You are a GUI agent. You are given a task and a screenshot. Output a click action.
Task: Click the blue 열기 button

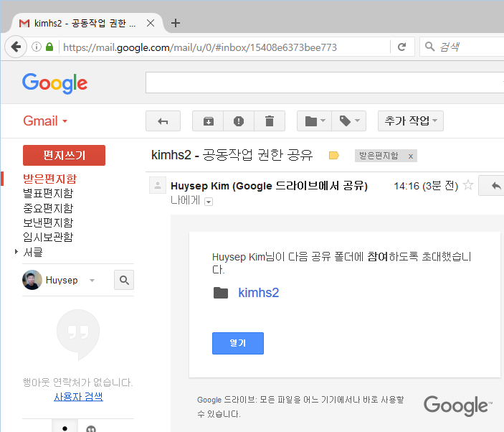pyautogui.click(x=238, y=343)
